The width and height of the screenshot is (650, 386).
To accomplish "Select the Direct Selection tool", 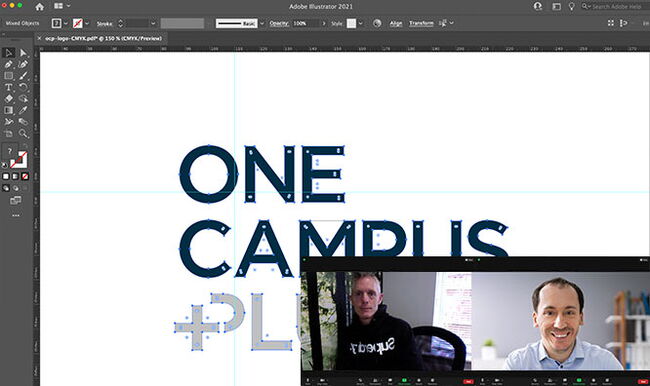I will tap(23, 53).
